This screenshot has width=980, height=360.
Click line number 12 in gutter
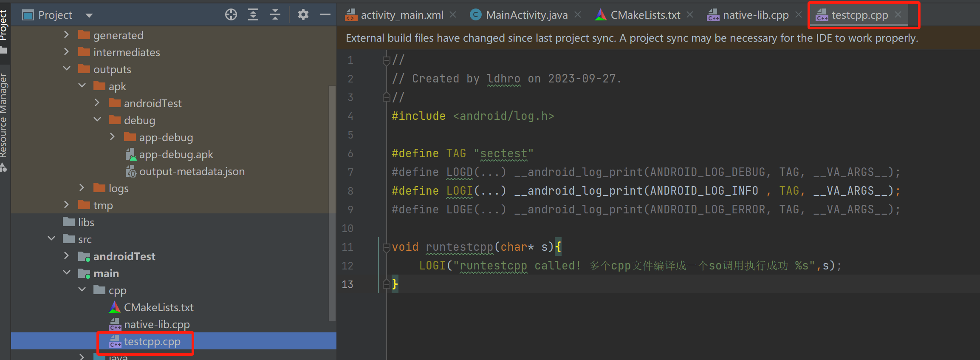(347, 266)
